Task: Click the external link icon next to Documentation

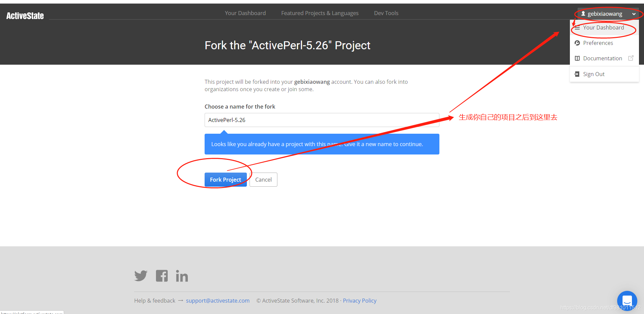Action: click(631, 58)
